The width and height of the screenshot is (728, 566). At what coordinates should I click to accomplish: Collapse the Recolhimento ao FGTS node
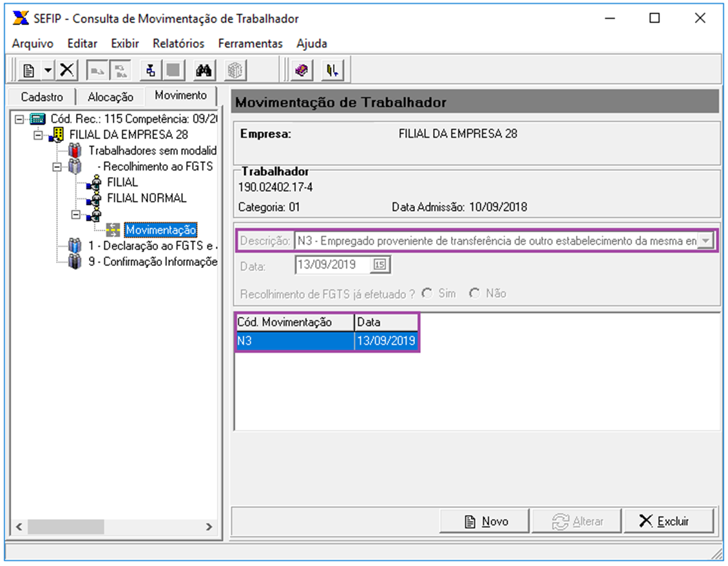[57, 167]
